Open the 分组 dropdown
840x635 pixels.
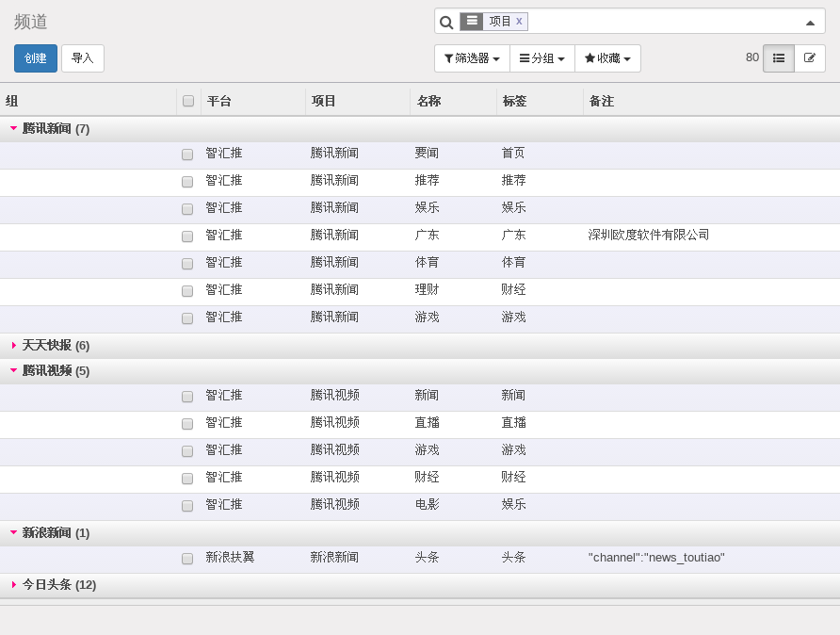tap(542, 57)
